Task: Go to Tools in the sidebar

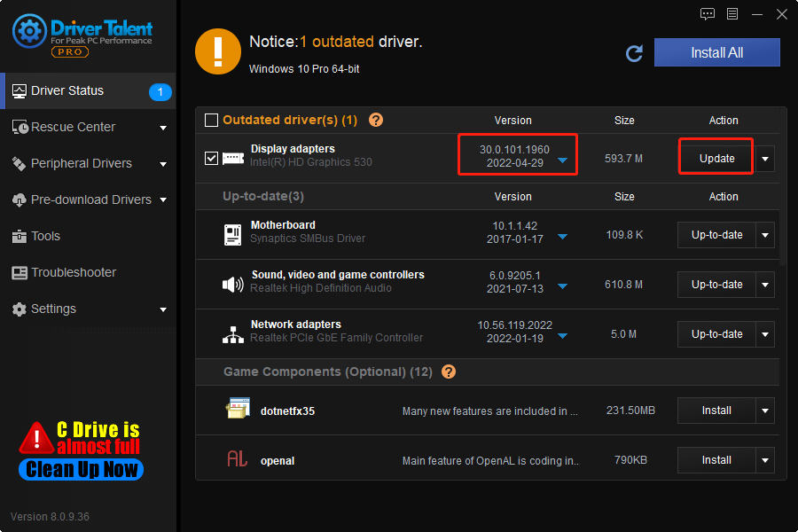Action: click(88, 236)
